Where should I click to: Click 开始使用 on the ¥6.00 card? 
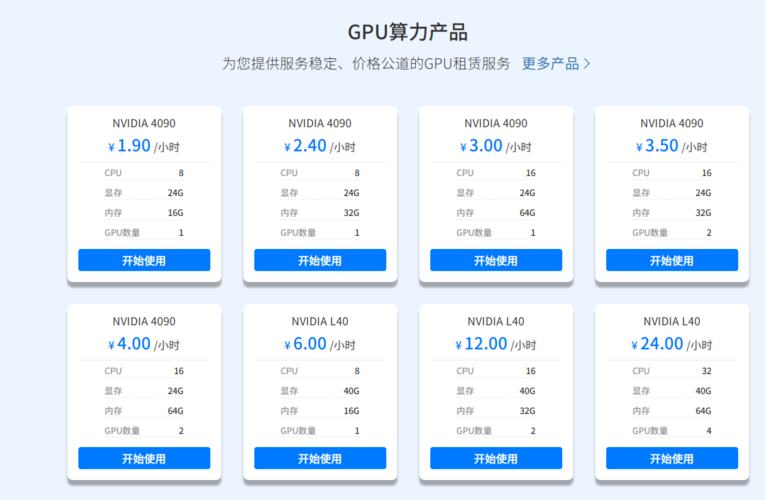(320, 458)
